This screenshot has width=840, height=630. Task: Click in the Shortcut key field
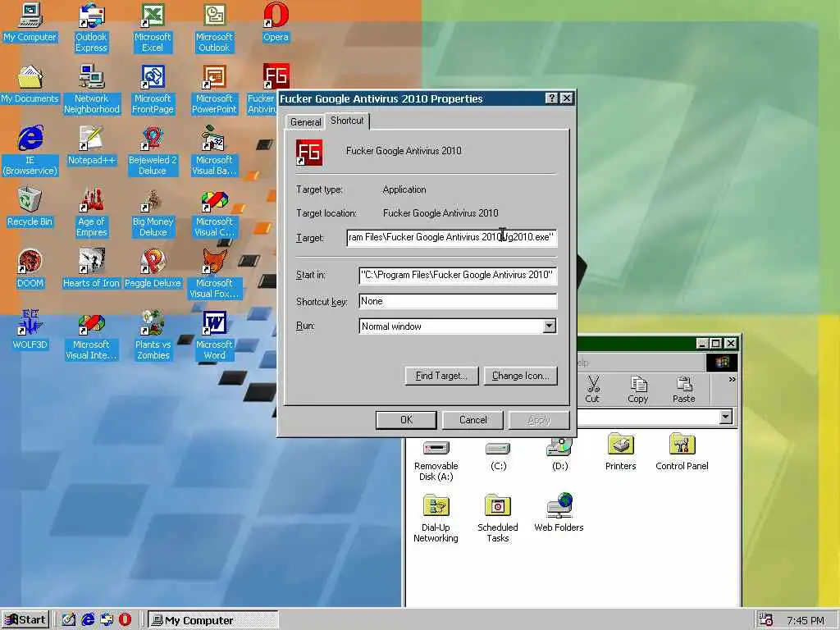pyautogui.click(x=458, y=301)
